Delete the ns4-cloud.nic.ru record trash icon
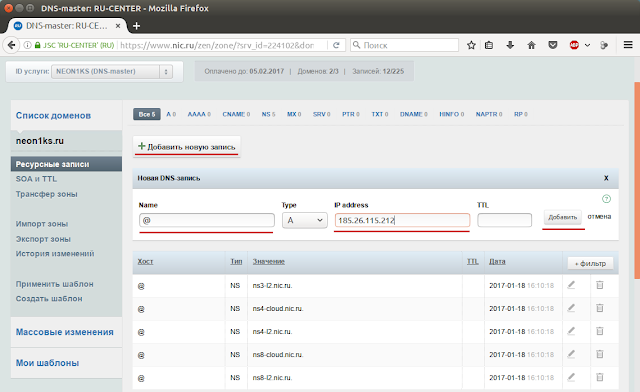 click(600, 308)
